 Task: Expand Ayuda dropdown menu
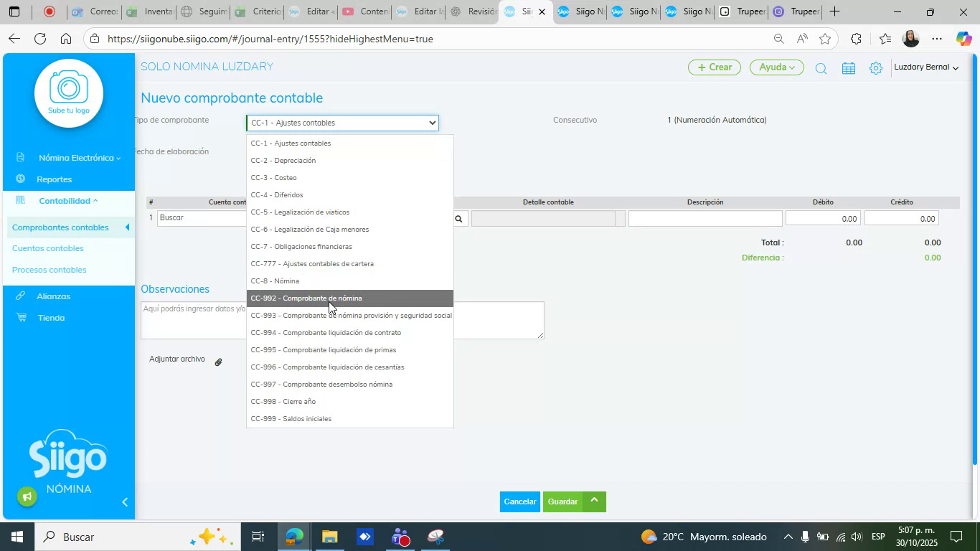pyautogui.click(x=777, y=67)
